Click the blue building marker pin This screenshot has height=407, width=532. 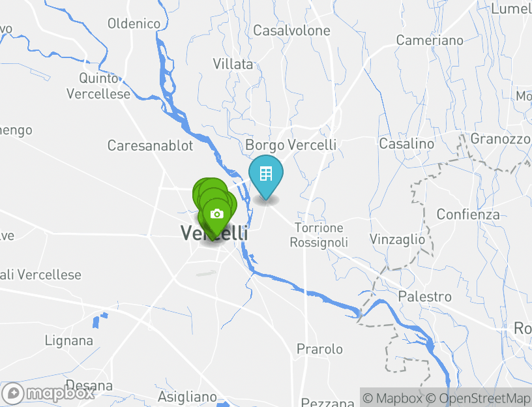tap(266, 177)
